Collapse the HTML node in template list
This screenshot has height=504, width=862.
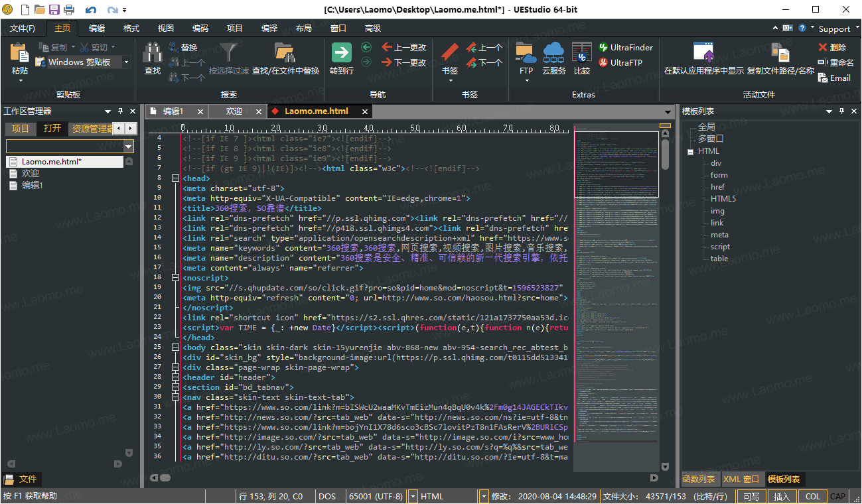point(691,151)
